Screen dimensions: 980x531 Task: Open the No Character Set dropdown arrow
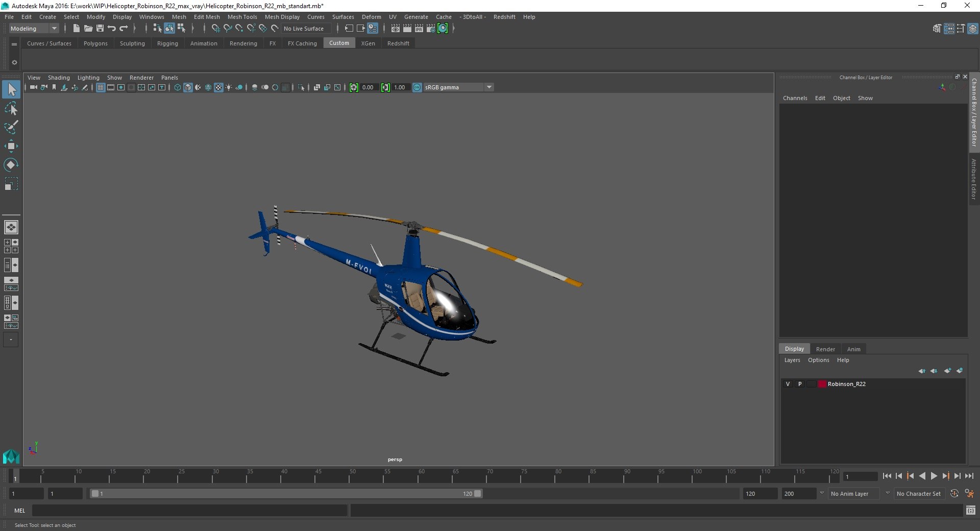tap(888, 493)
